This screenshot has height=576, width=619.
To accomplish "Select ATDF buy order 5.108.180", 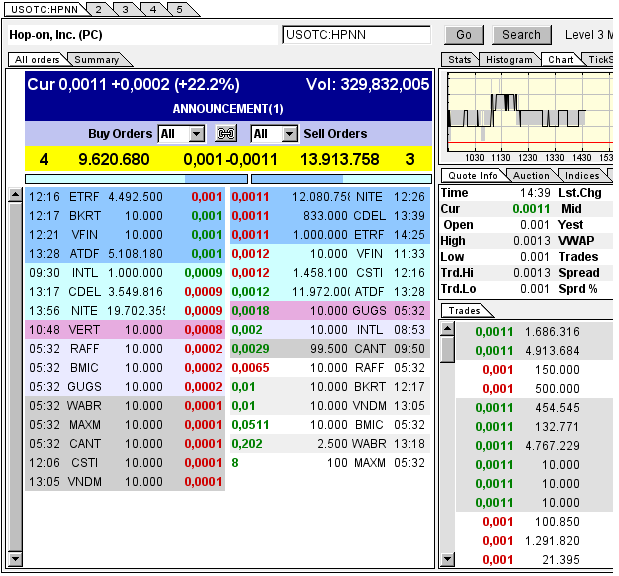I will (125, 253).
